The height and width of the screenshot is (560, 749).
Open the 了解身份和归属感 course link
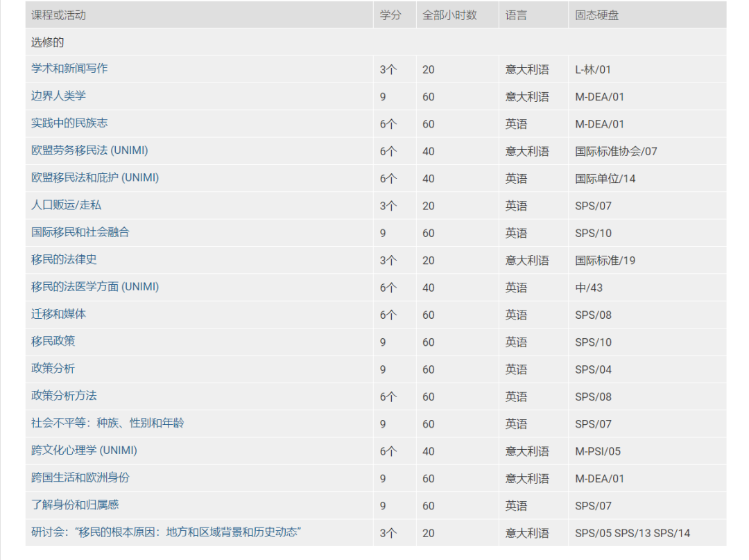(x=75, y=505)
